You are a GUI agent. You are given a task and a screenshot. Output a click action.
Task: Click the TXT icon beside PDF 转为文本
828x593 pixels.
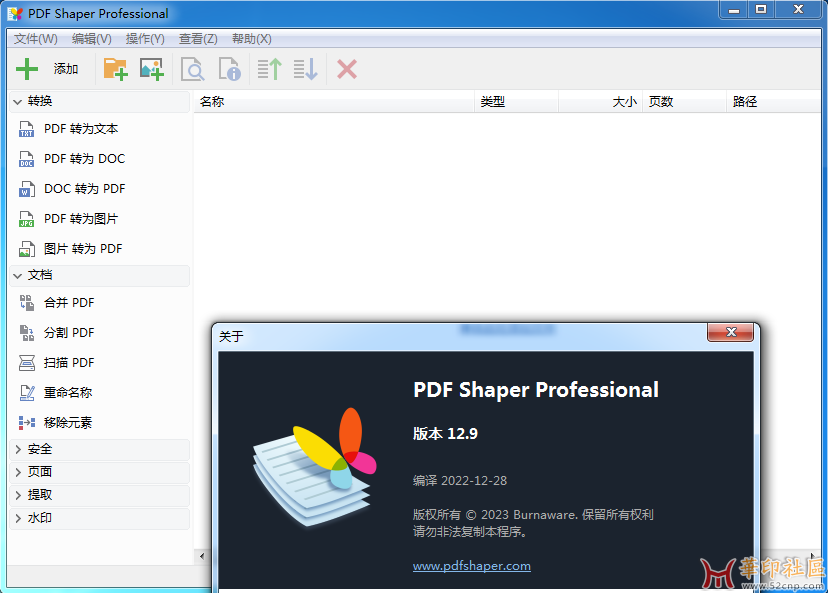click(x=26, y=129)
